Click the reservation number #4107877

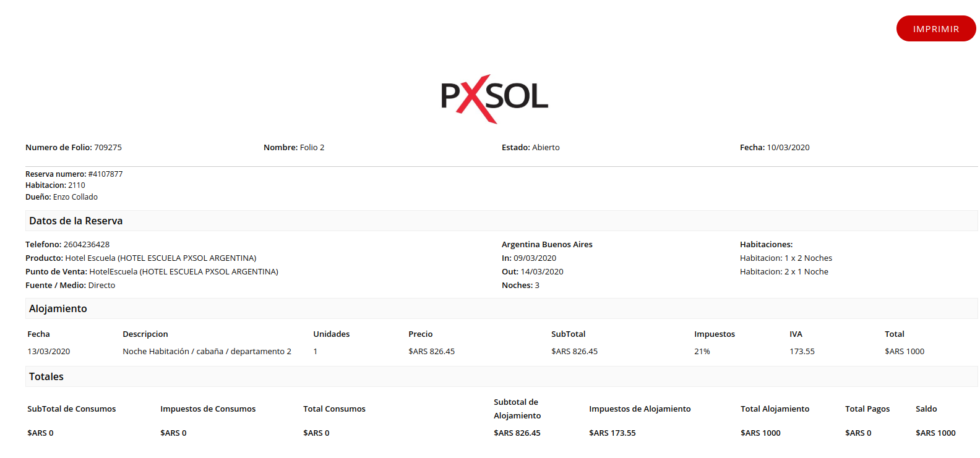[x=105, y=174]
